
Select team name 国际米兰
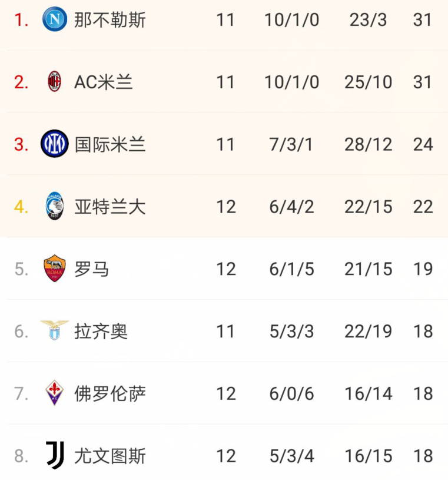pos(110,144)
